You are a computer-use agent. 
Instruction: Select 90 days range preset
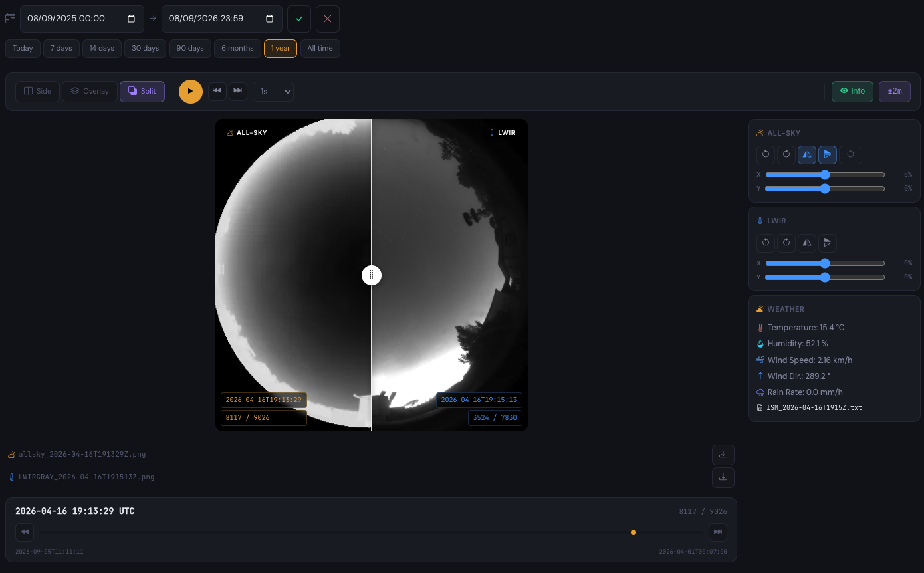[x=190, y=49]
